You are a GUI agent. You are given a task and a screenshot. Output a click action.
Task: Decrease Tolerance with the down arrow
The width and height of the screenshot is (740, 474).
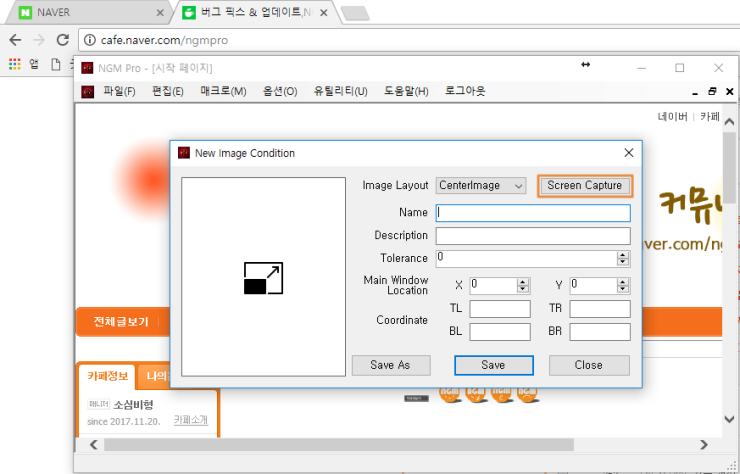(623, 262)
